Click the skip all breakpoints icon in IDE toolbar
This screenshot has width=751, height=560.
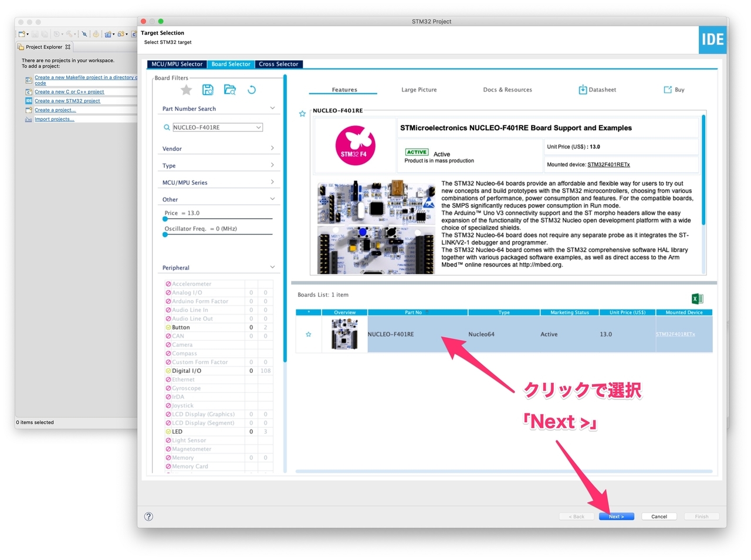tap(84, 34)
